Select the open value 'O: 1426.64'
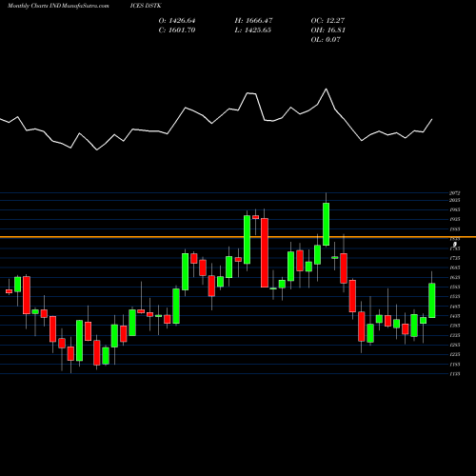The height and width of the screenshot is (476, 476). (x=177, y=21)
